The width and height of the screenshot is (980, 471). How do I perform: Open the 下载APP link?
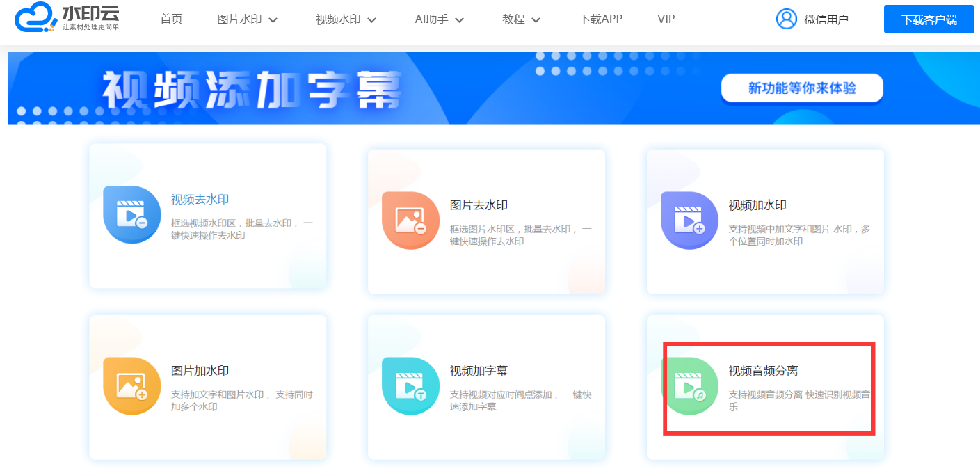(601, 19)
